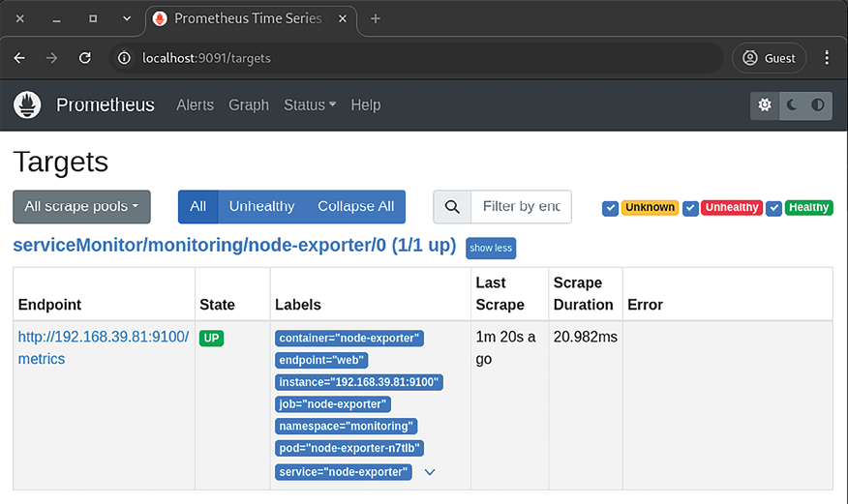Reload the page with browser refresh icon

tap(85, 58)
